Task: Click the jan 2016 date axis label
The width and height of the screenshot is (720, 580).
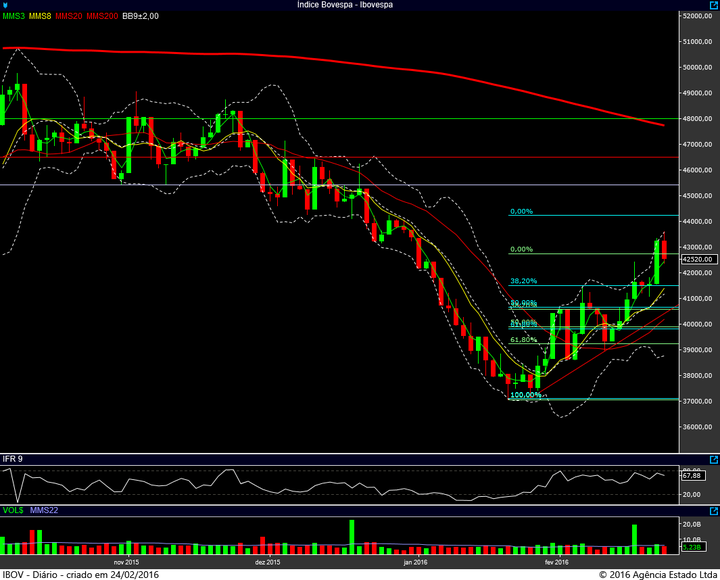Action: pos(416,562)
